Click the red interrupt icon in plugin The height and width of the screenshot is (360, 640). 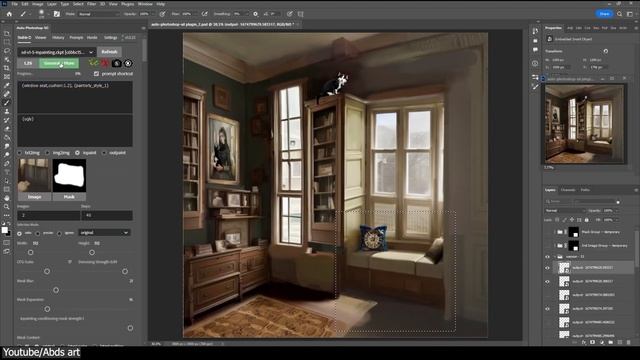(x=104, y=63)
